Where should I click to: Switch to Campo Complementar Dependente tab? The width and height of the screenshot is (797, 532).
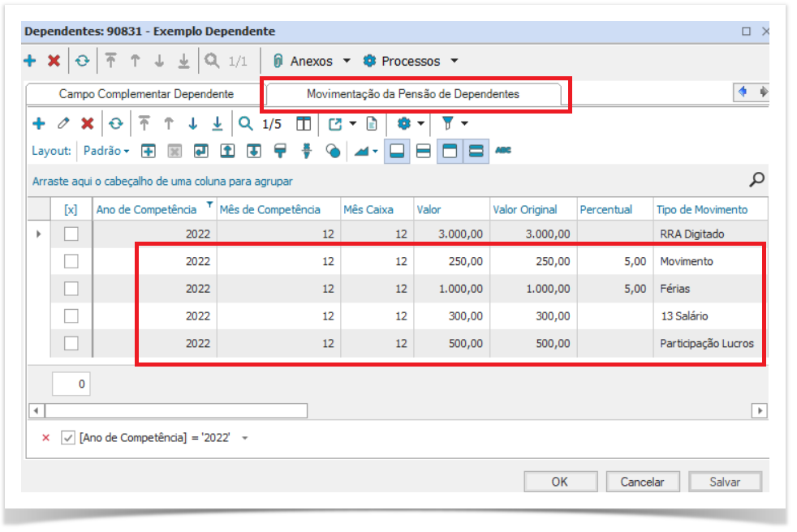coord(146,95)
